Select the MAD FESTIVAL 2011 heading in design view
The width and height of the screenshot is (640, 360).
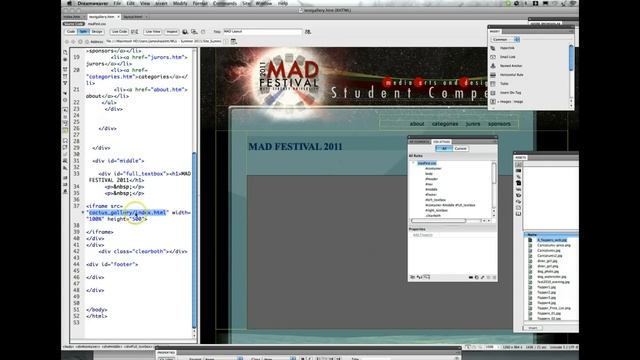coord(295,147)
